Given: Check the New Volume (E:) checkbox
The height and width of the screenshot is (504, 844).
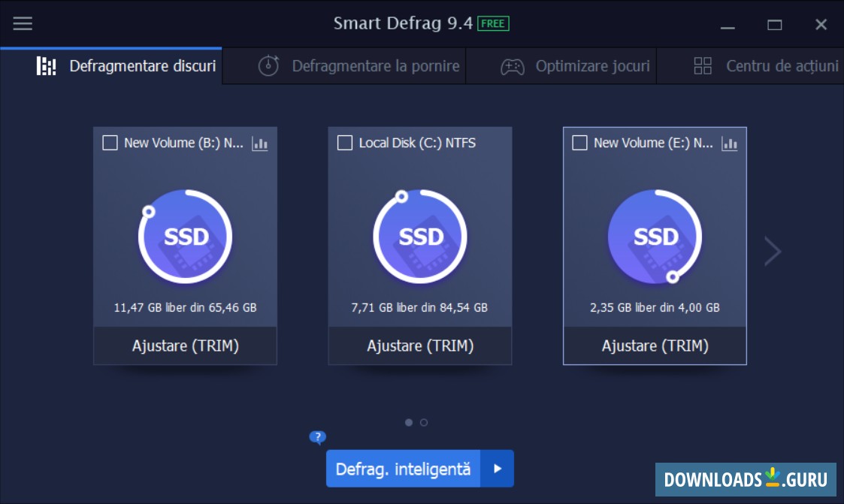Looking at the screenshot, I should coord(579,143).
